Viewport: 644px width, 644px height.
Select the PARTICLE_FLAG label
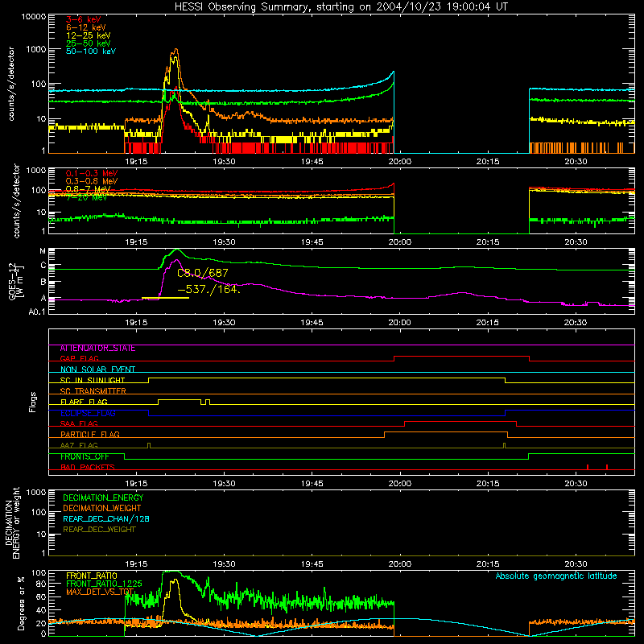90,435
